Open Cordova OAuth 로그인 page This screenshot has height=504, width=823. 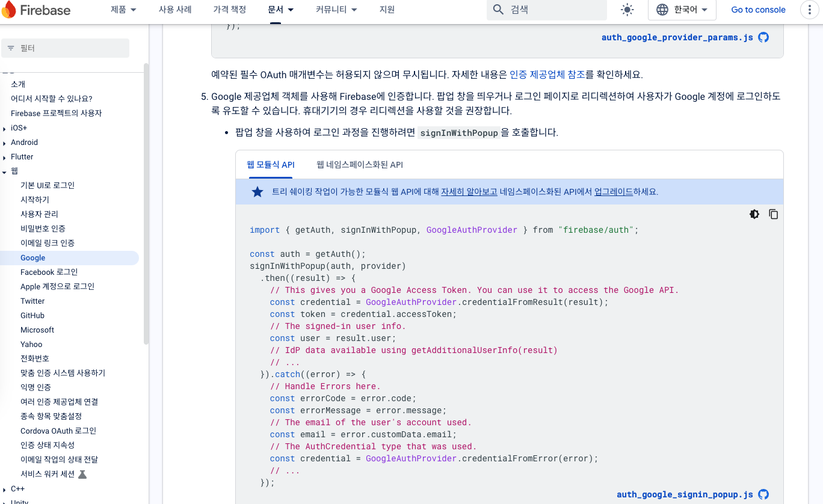[58, 431]
